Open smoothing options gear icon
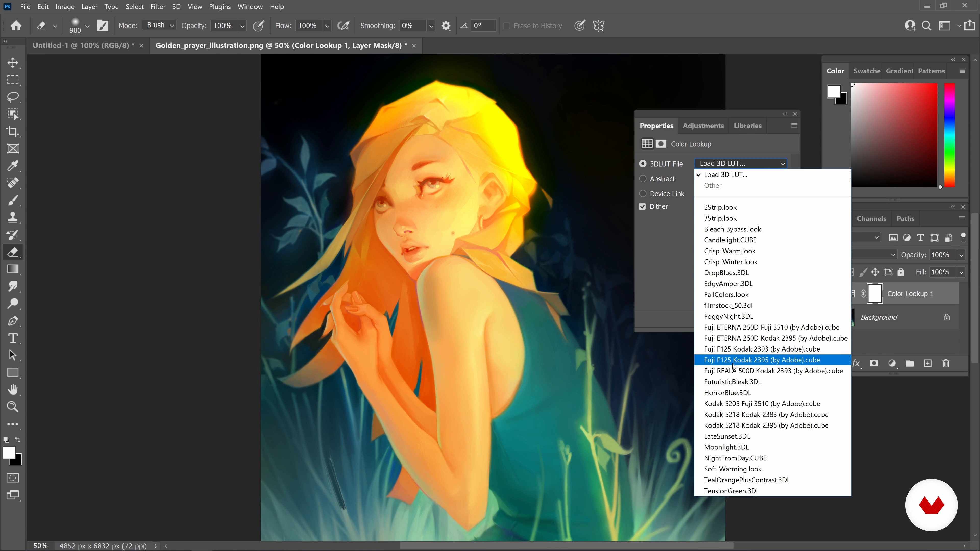Viewport: 980px width, 551px height. click(x=446, y=26)
